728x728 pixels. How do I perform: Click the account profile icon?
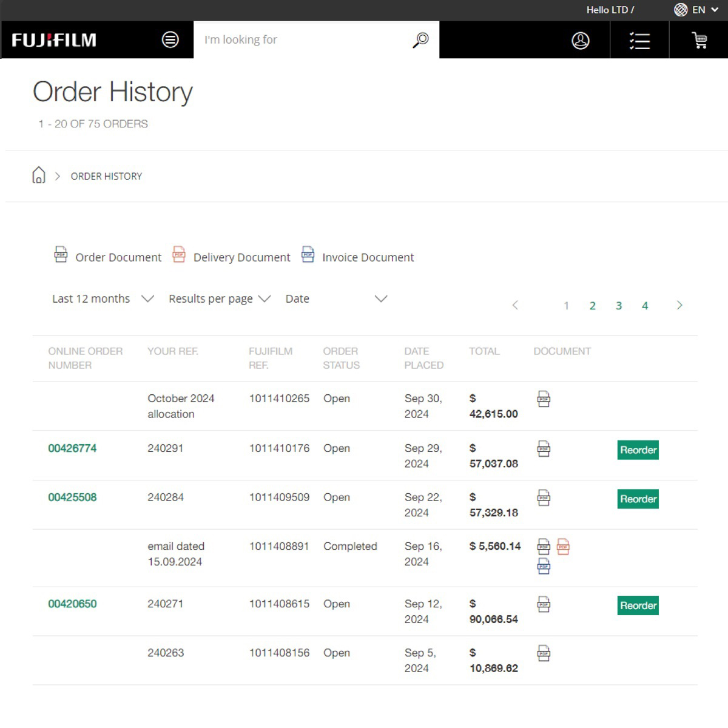click(581, 39)
